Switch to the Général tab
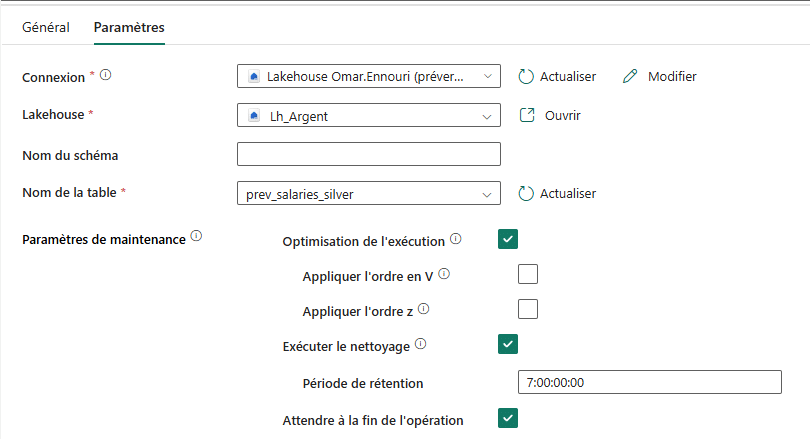Viewport: 810px width, 439px height. click(46, 27)
